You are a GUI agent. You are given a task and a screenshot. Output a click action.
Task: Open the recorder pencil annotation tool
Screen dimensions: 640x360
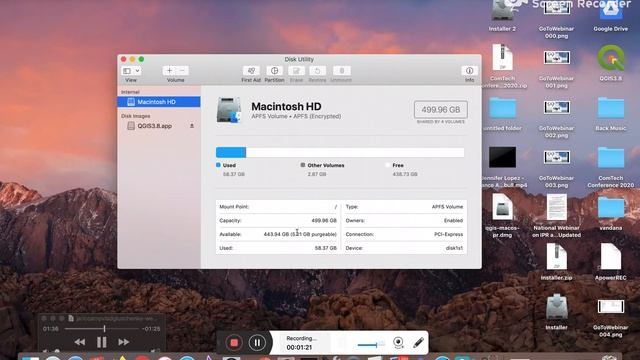[x=418, y=342]
